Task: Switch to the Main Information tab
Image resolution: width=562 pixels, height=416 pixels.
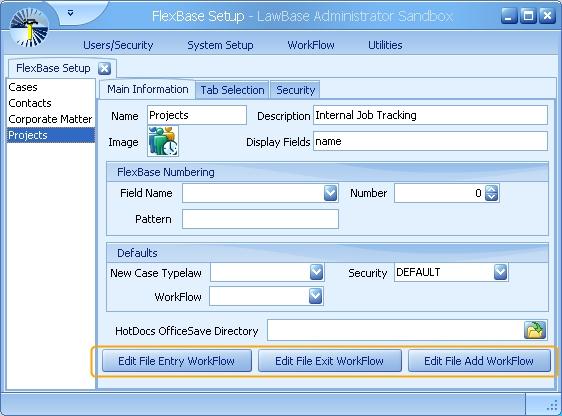Action: [148, 89]
